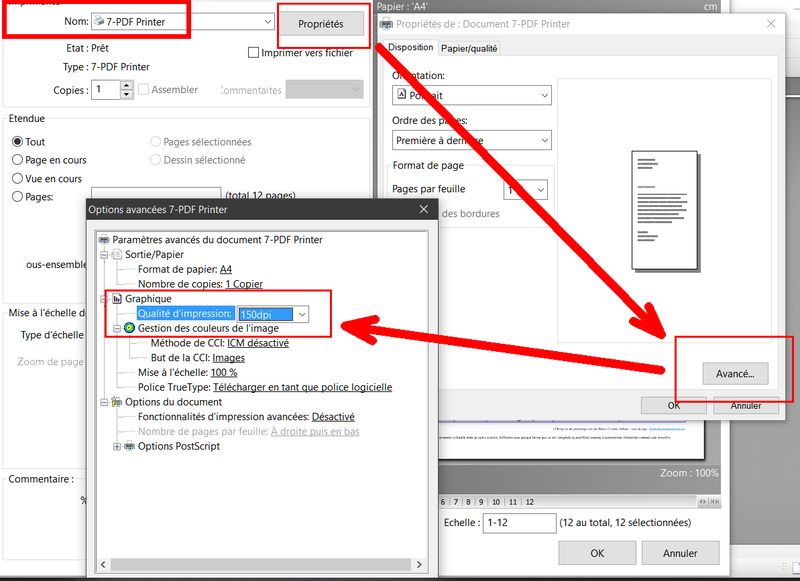Select the Tout radio button
Viewport: 800px width, 581px height.
(17, 141)
